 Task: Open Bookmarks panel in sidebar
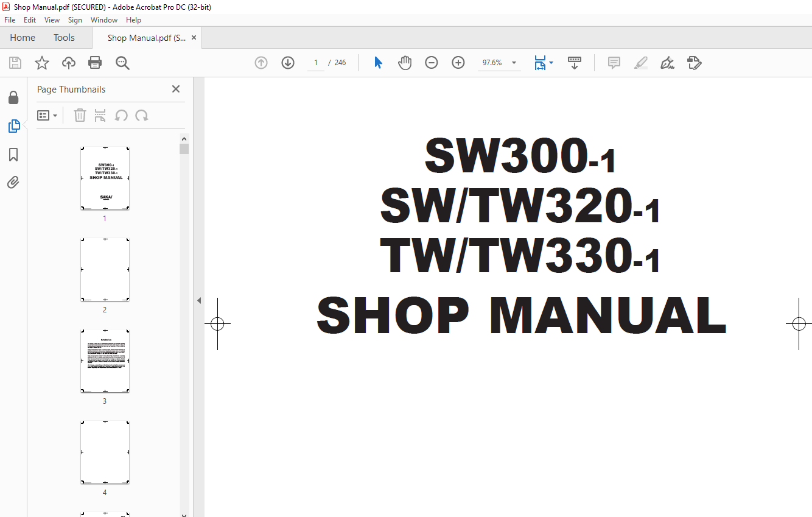tap(13, 155)
